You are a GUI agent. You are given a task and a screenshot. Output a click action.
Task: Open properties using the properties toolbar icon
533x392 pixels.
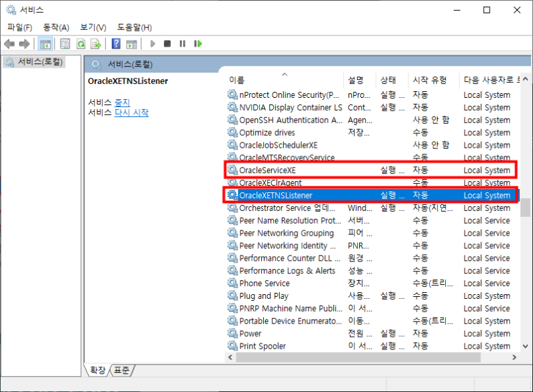[64, 43]
